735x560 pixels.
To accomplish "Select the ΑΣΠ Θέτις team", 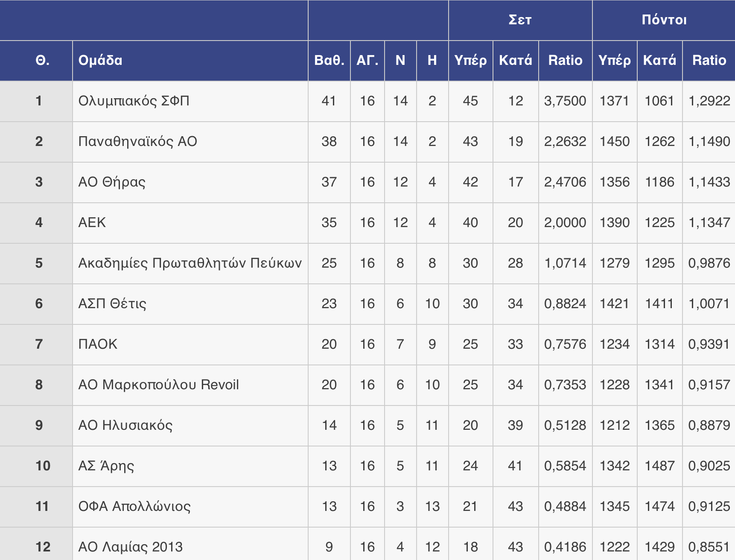I will pos(112,304).
